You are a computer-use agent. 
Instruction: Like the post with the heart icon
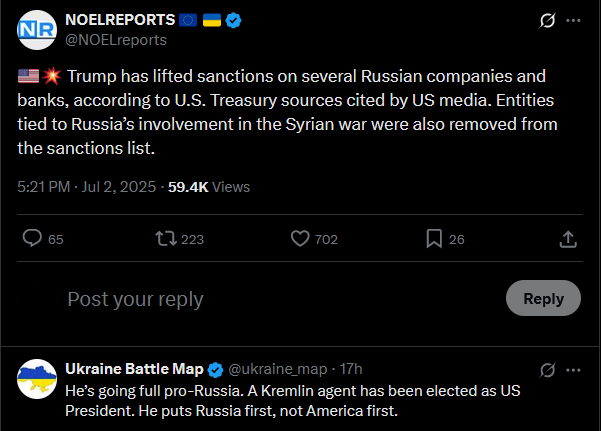pos(300,239)
